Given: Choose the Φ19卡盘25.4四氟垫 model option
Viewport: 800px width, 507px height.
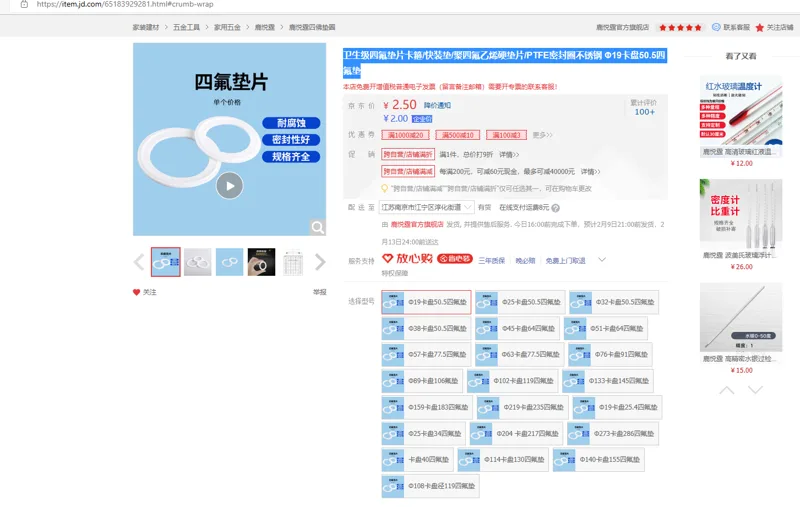Looking at the screenshot, I should (x=617, y=408).
